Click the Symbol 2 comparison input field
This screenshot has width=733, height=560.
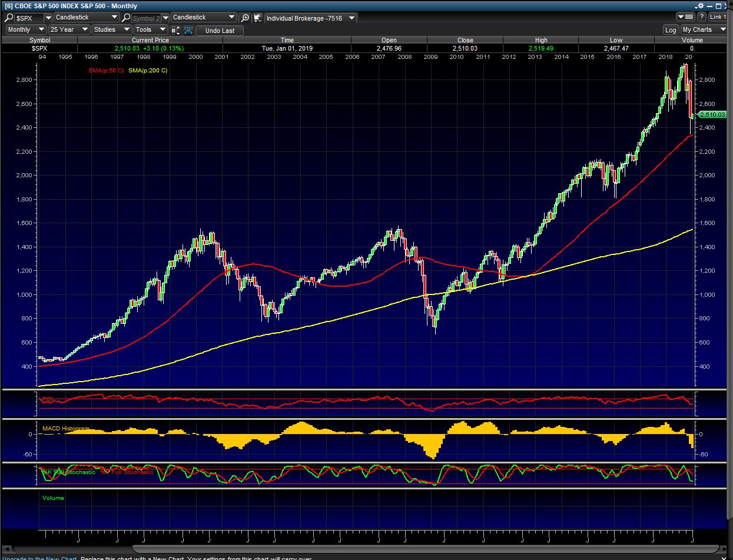146,18
